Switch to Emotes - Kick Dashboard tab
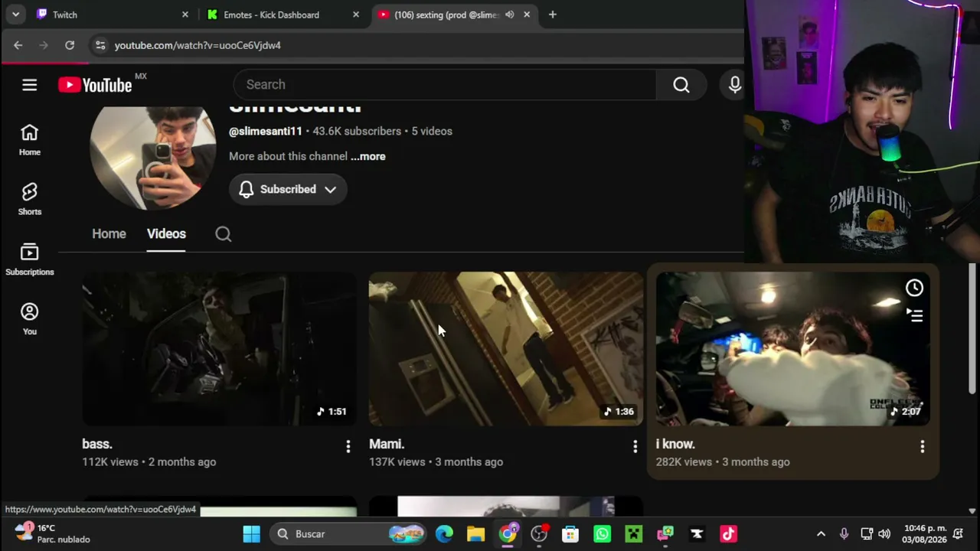Screen dimensions: 980x551 (x=281, y=15)
